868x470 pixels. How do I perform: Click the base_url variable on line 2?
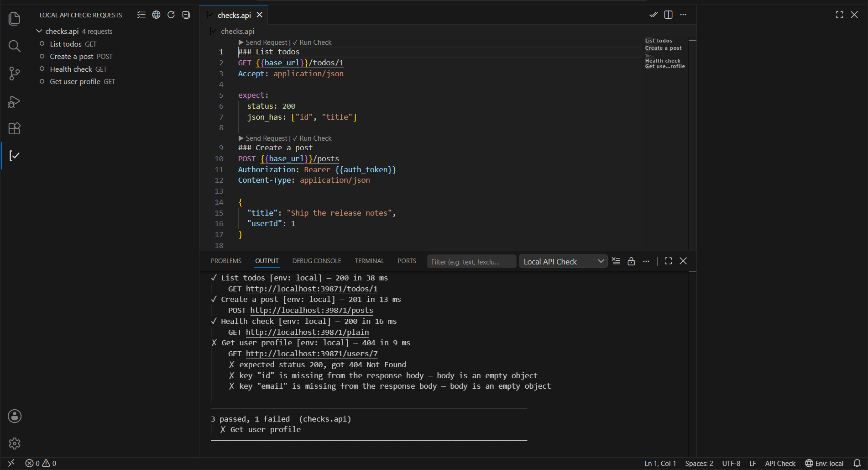282,63
